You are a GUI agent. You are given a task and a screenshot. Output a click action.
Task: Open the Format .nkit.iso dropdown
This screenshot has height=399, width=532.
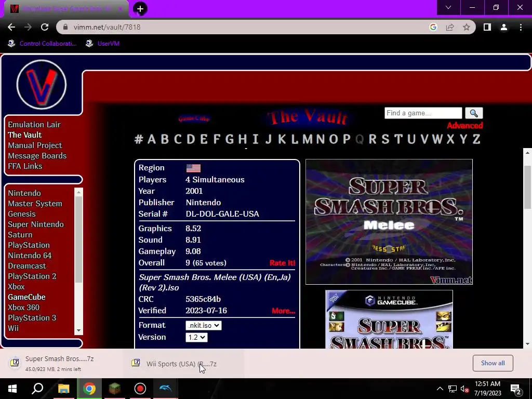[203, 325]
